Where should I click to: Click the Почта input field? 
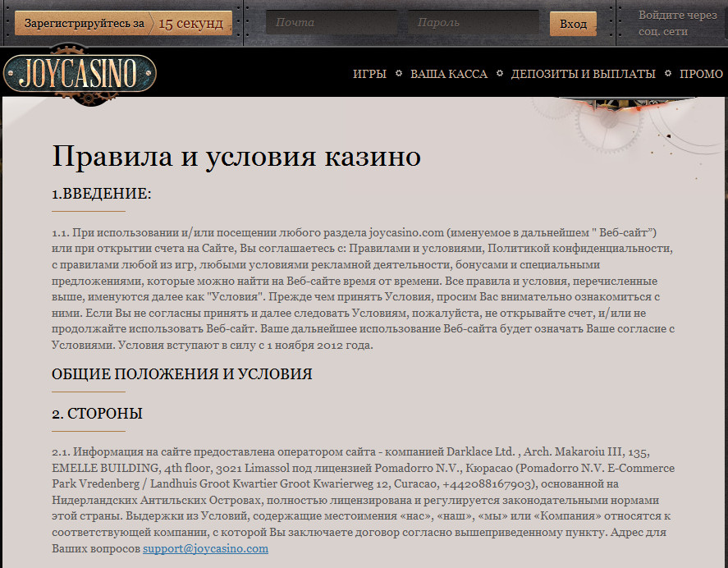(x=332, y=22)
